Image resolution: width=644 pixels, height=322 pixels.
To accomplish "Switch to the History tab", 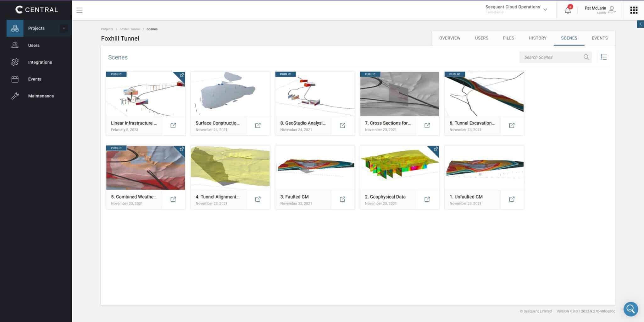I will (537, 38).
